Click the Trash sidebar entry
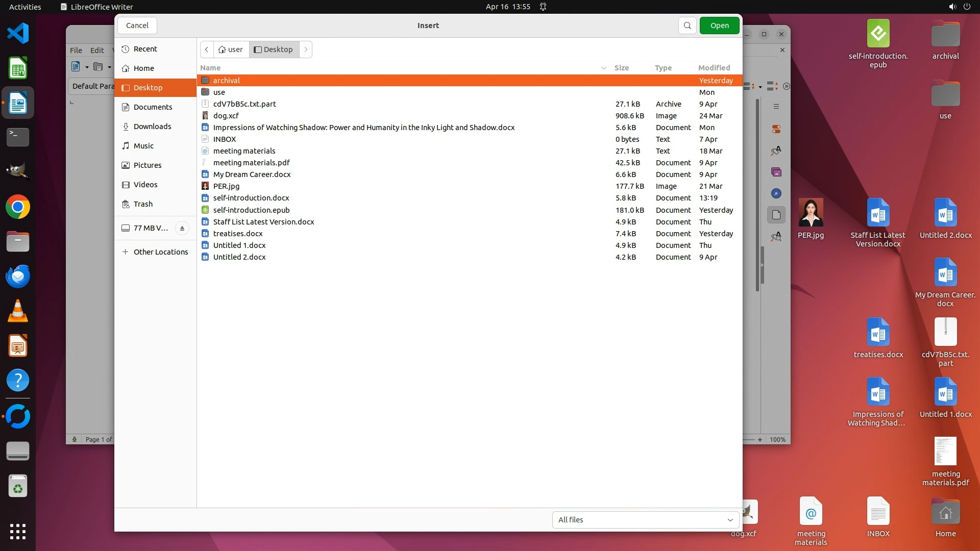 [x=143, y=204]
